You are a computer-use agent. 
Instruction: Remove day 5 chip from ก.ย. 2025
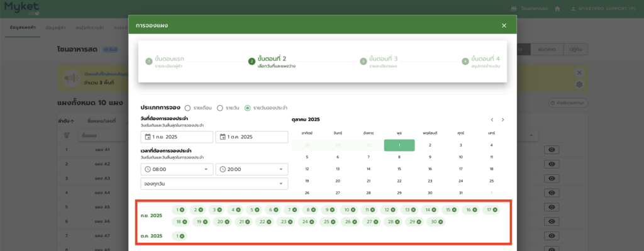pyautogui.click(x=257, y=210)
